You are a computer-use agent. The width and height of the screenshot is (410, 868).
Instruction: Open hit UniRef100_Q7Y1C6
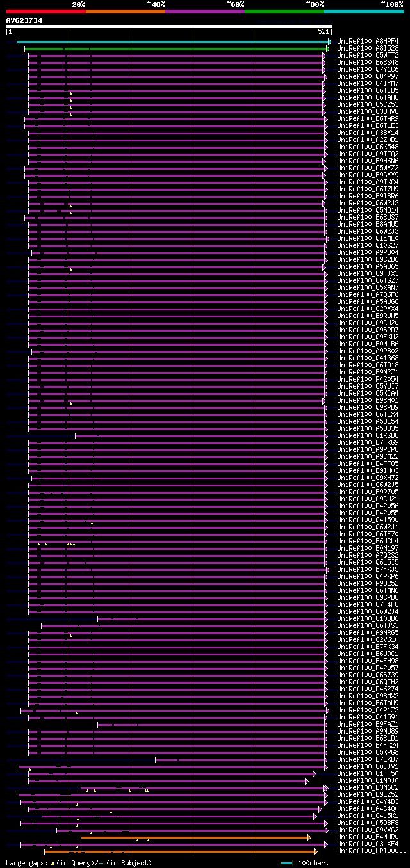pos(368,70)
